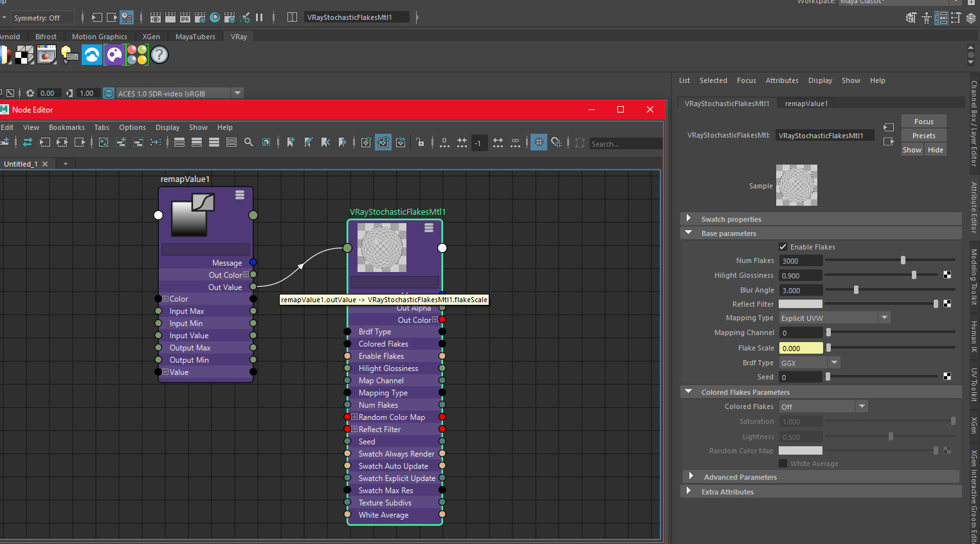980x544 pixels.
Task: Click go to output connection icon in Attribute Editor
Action: [889, 141]
